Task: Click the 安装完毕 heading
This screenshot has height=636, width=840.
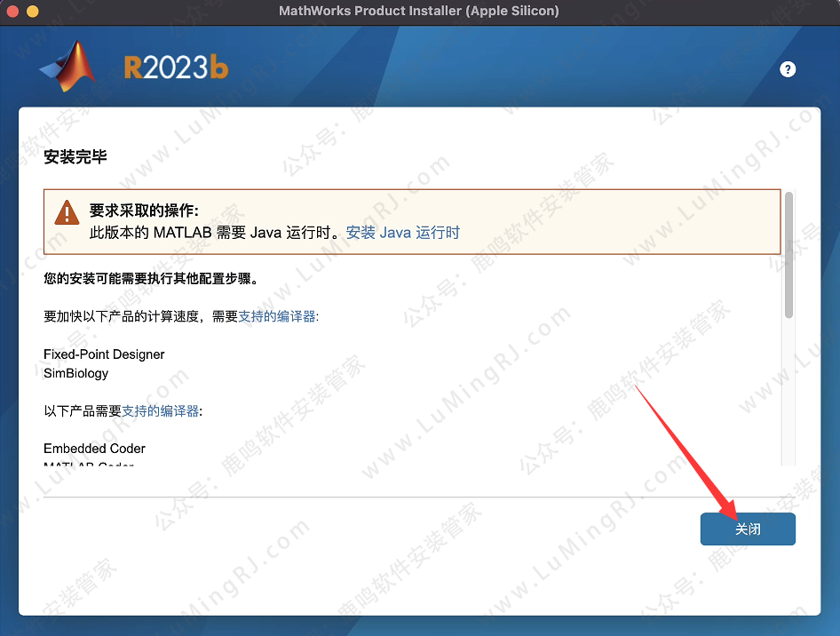Action: [x=75, y=157]
